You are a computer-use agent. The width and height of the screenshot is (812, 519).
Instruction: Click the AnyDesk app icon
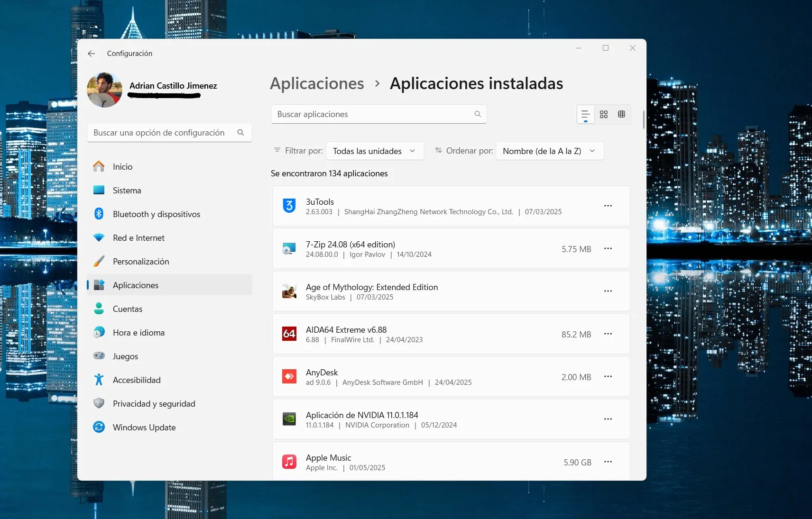289,376
